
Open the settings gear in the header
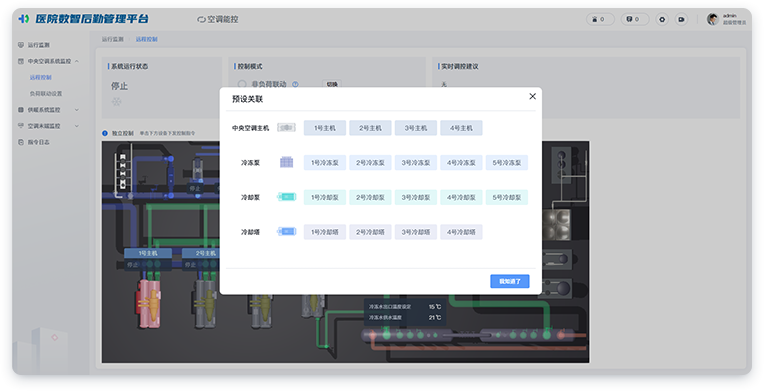662,20
